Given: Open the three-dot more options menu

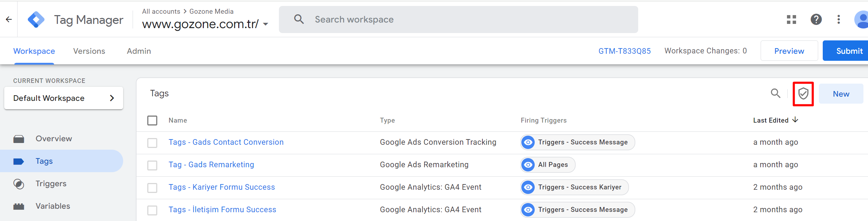Looking at the screenshot, I should pyautogui.click(x=839, y=20).
